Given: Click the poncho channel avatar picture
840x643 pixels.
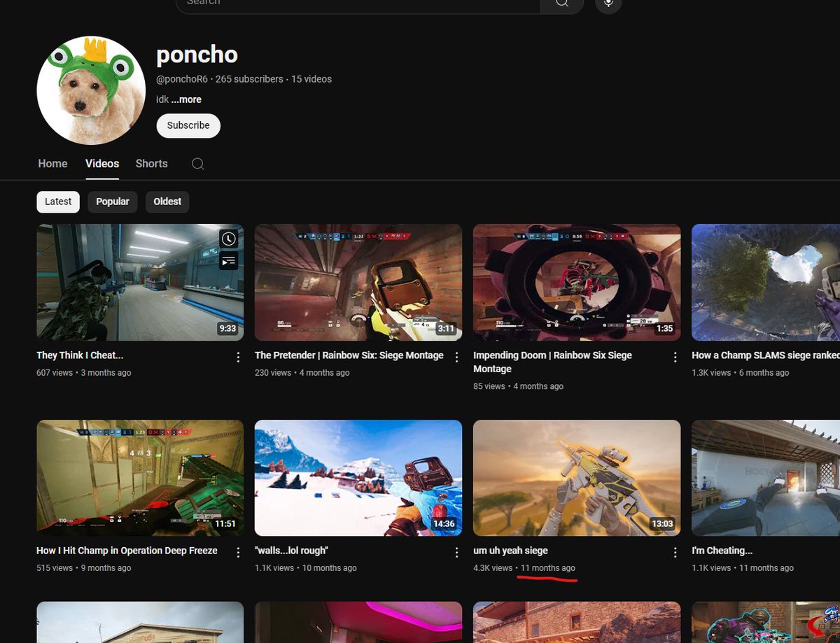Looking at the screenshot, I should tap(91, 90).
